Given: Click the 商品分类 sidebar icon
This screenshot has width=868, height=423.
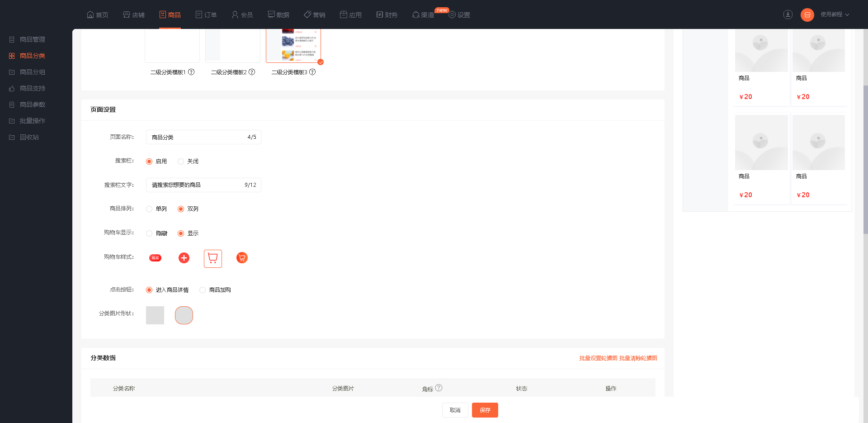Looking at the screenshot, I should pyautogui.click(x=12, y=56).
